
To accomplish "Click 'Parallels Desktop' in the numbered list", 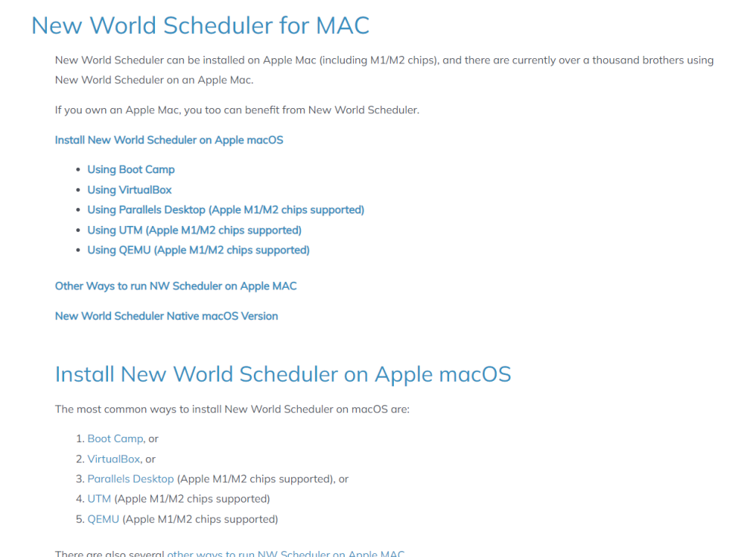I will tap(130, 478).
